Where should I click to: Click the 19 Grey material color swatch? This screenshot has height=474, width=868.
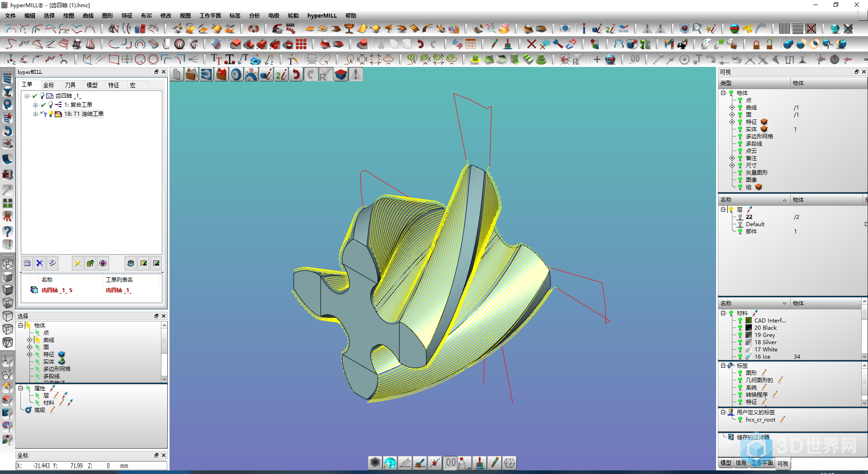[x=749, y=335]
